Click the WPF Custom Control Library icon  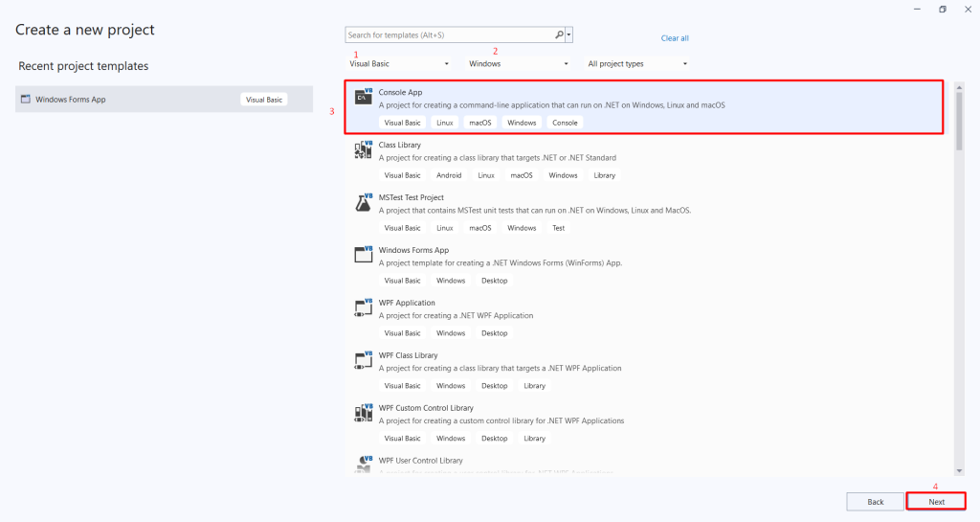pos(364,411)
